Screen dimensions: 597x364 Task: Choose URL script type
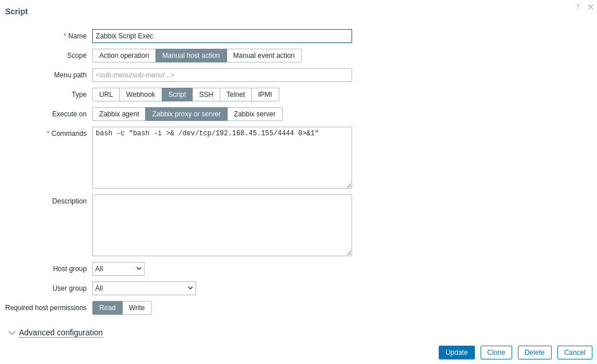tap(106, 95)
